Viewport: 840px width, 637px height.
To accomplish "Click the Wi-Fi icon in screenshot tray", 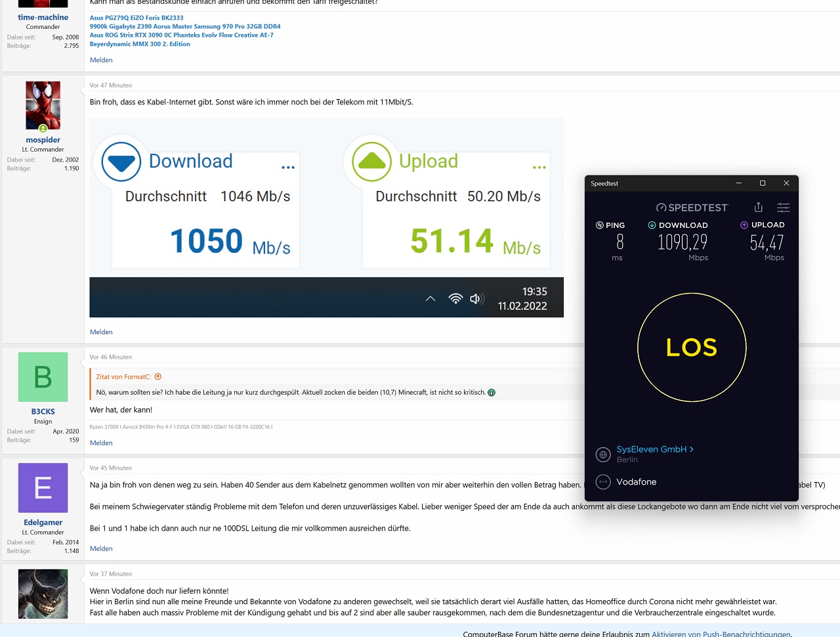I will point(455,299).
